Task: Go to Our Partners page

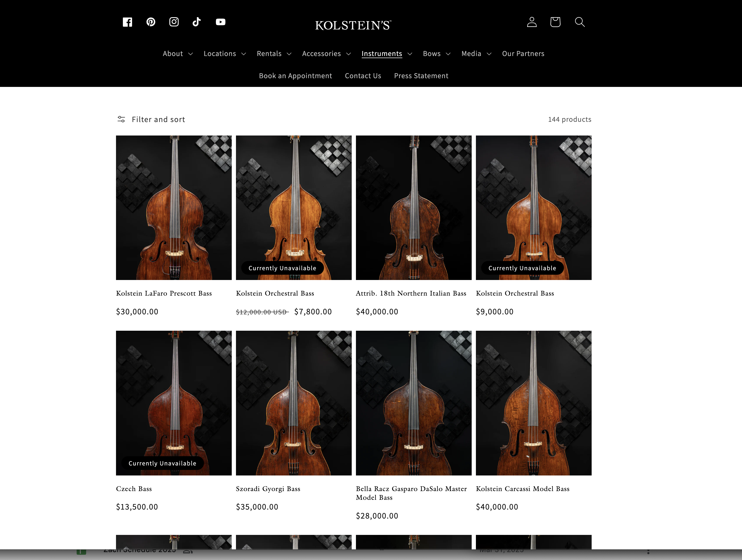Action: click(x=523, y=54)
